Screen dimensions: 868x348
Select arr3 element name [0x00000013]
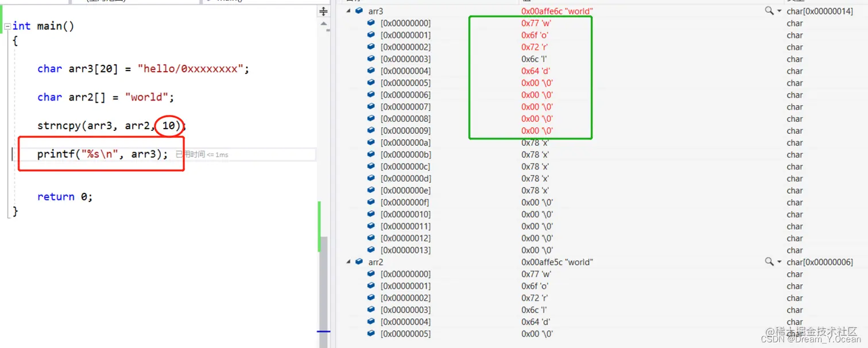[405, 250]
